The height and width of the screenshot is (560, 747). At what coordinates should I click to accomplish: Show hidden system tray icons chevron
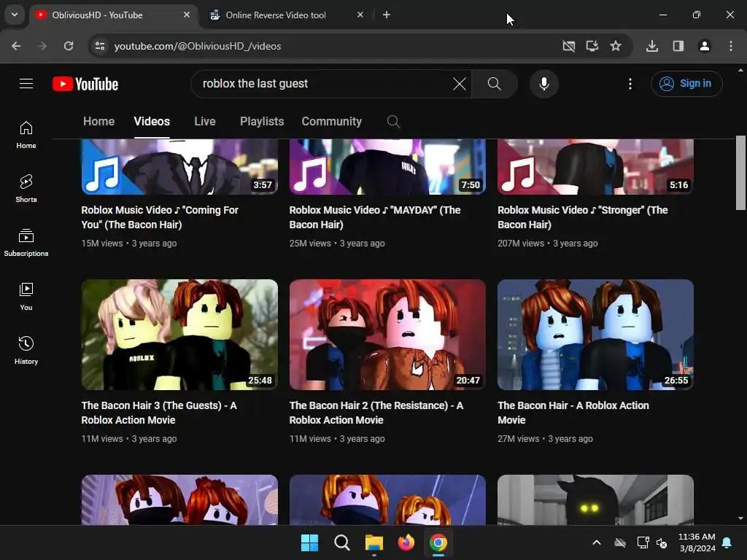[597, 542]
